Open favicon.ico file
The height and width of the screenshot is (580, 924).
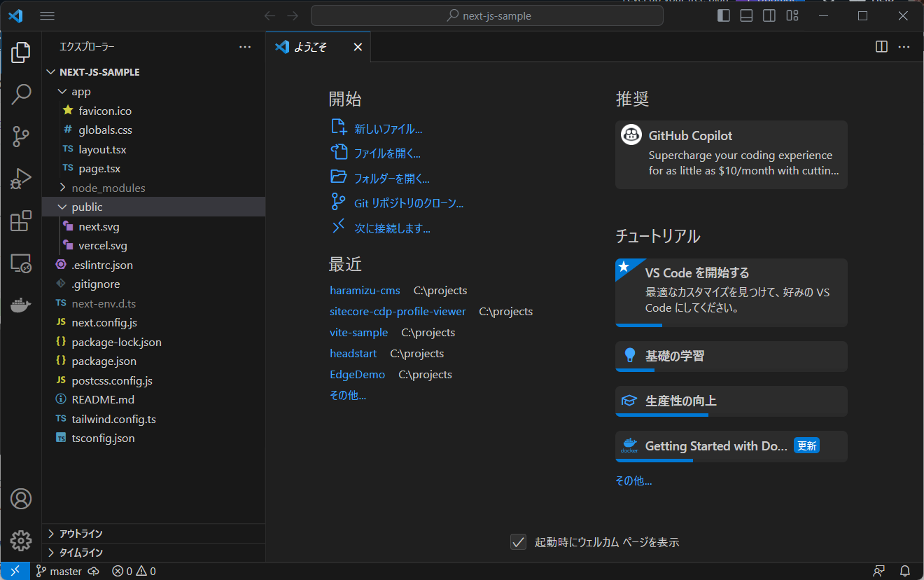[153, 111]
